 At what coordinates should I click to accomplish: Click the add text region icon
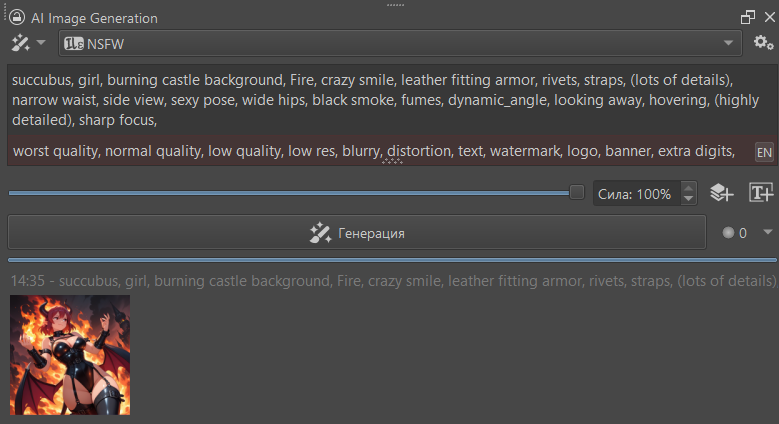tap(761, 193)
